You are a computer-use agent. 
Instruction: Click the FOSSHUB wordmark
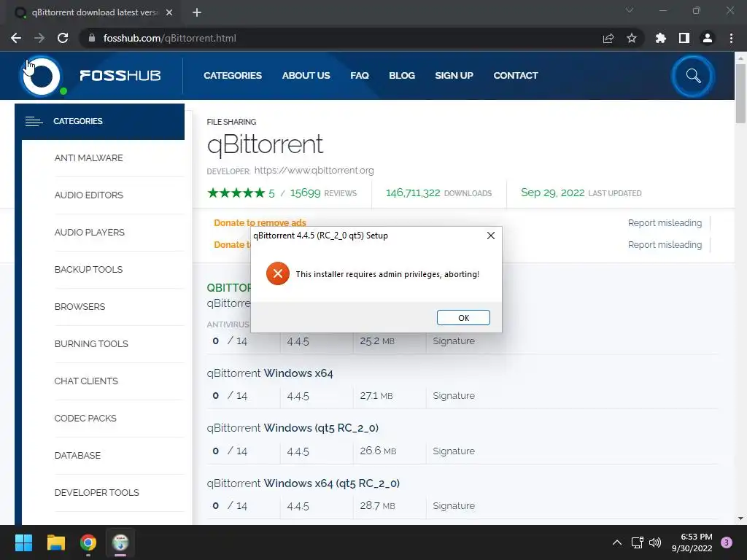click(120, 76)
